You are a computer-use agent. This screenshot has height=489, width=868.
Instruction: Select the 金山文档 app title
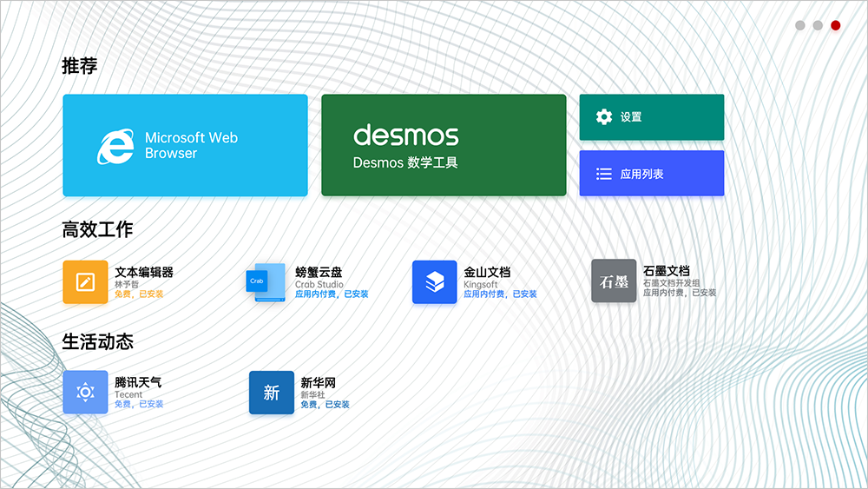[487, 272]
